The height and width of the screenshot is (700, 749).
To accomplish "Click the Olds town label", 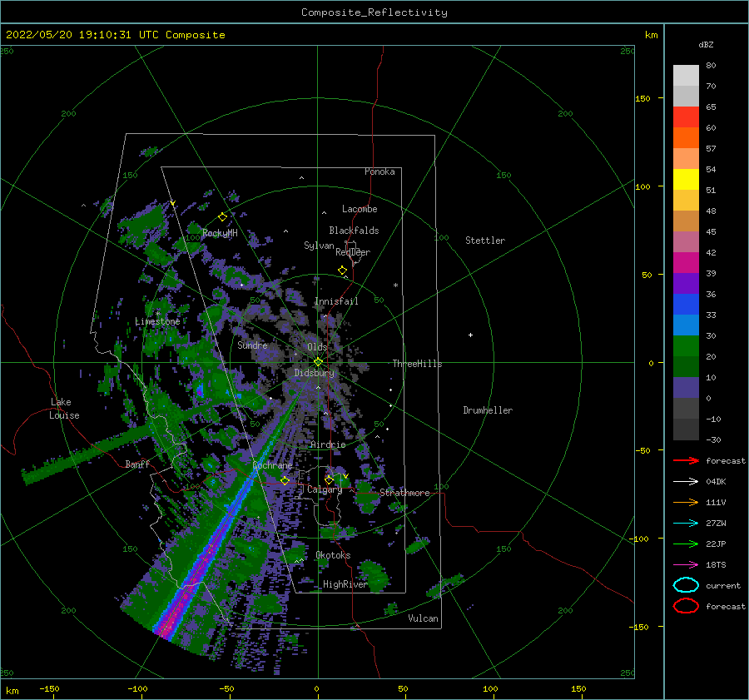I will coord(317,347).
